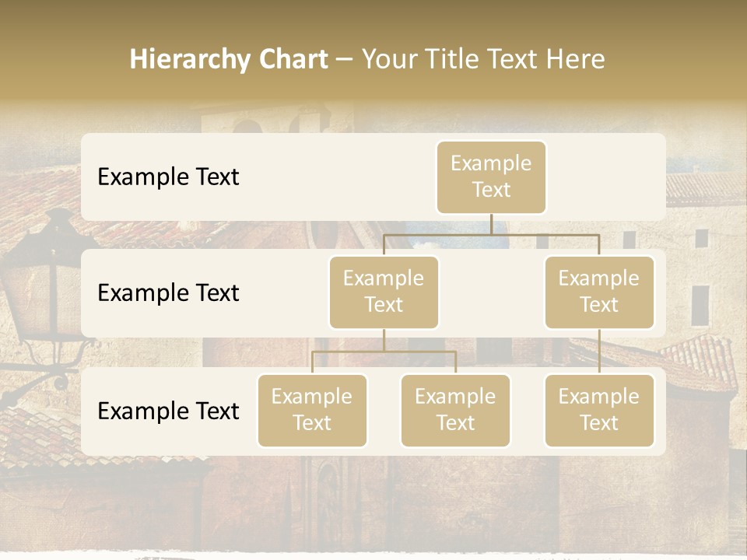Click the tiled roof at the right edge
Viewport: 747px width, 560px height.
[x=704, y=359]
